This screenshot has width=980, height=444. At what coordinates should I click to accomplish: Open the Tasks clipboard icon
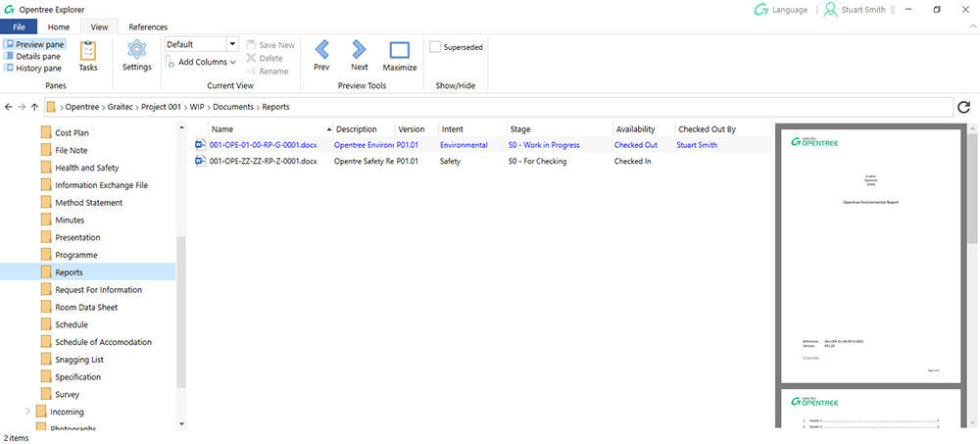click(x=87, y=53)
